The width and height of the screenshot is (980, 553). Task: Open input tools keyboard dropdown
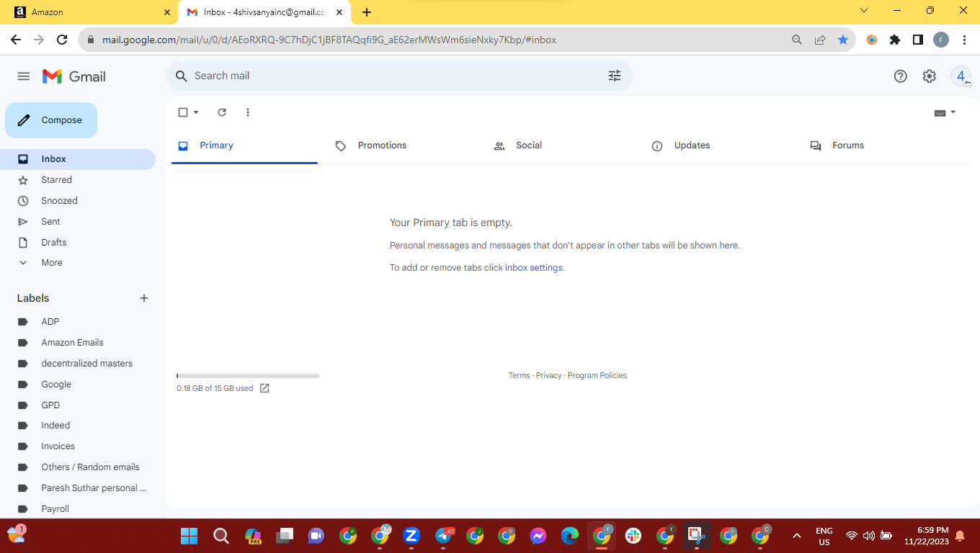(x=945, y=112)
